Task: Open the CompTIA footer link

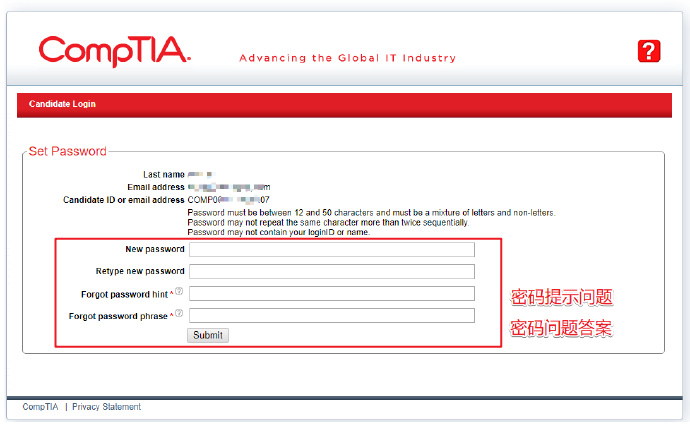Action: pyautogui.click(x=40, y=407)
